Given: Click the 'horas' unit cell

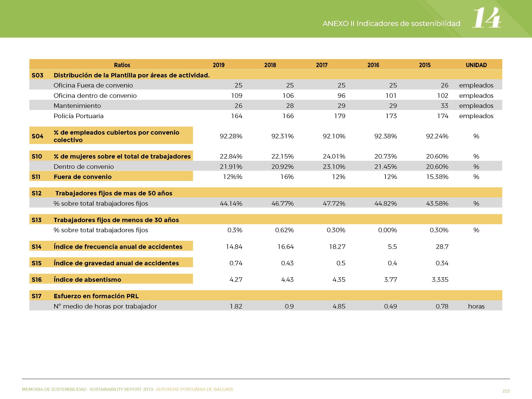Looking at the screenshot, I should click(476, 306).
